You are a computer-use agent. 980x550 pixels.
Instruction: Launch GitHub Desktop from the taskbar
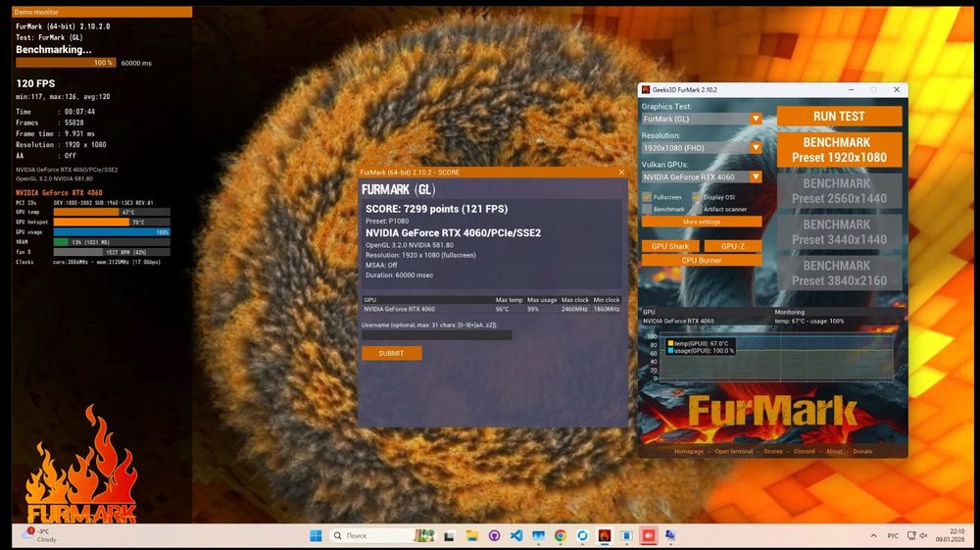494,535
